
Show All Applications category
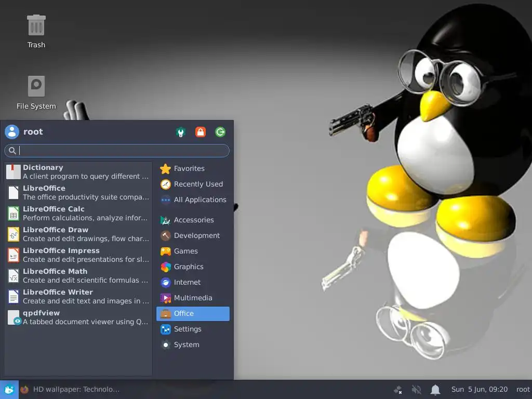coord(193,200)
